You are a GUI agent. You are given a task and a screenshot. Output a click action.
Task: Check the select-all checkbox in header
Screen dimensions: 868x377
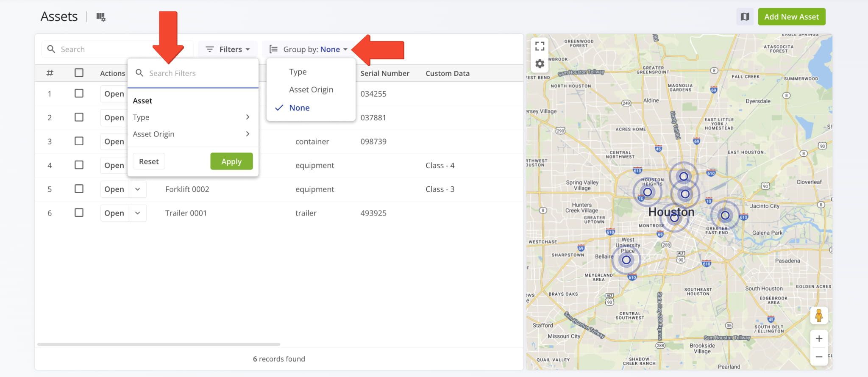coord(79,73)
